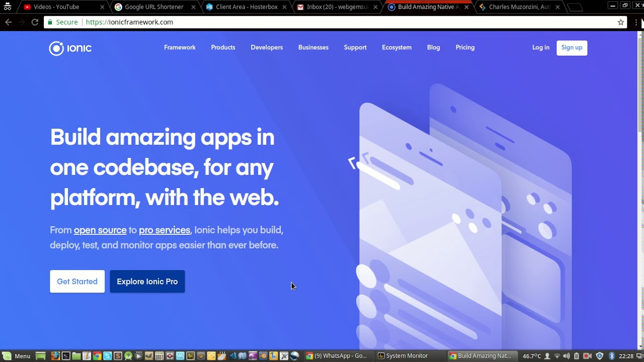Open the WhatsApp Chrome window in taskbar

[339, 356]
